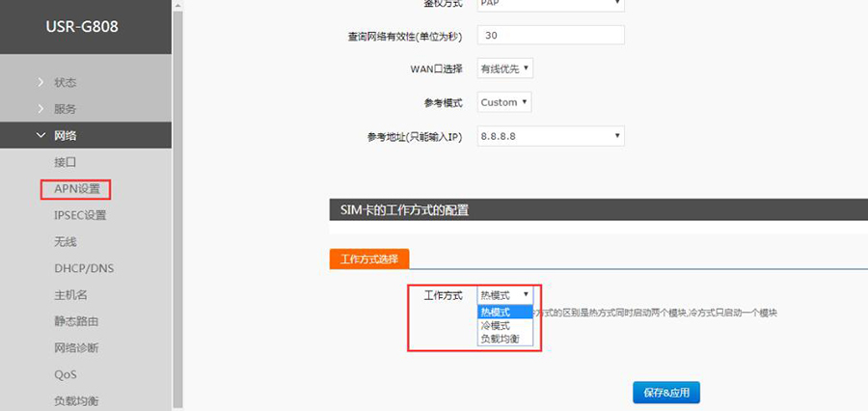Viewport: 868px width, 411px height.
Task: Open the 参考模式 Custom dropdown
Action: click(504, 102)
